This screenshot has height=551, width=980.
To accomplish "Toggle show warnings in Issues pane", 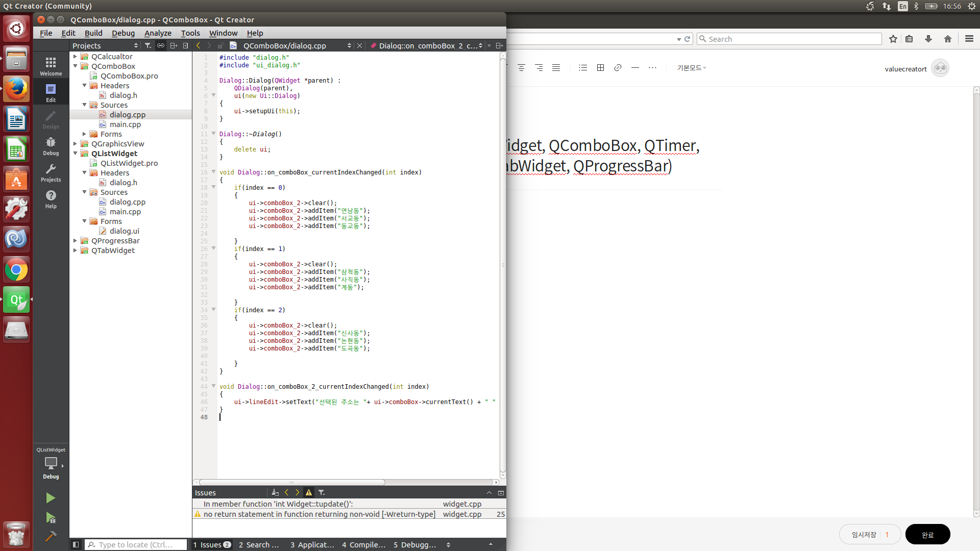I will (309, 492).
